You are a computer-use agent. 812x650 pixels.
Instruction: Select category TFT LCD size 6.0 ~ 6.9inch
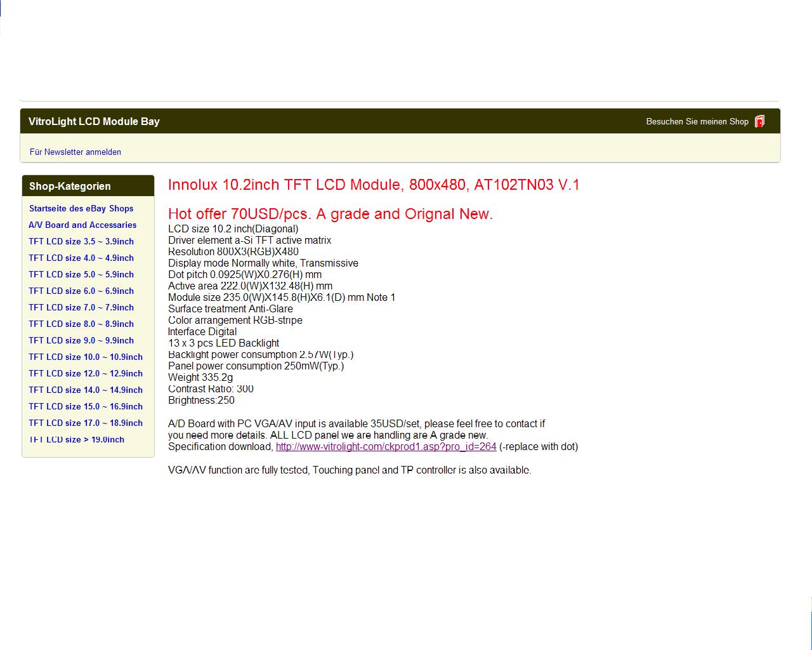click(x=81, y=291)
